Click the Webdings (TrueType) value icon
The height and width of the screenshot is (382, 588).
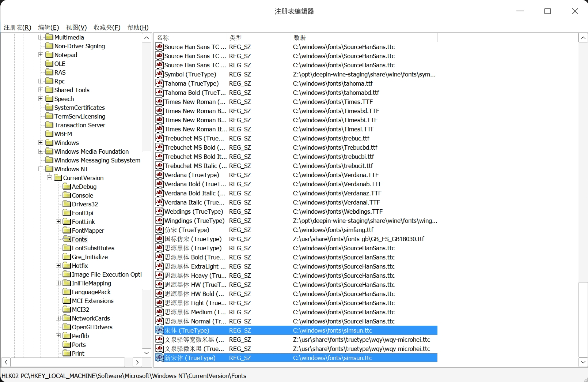159,211
